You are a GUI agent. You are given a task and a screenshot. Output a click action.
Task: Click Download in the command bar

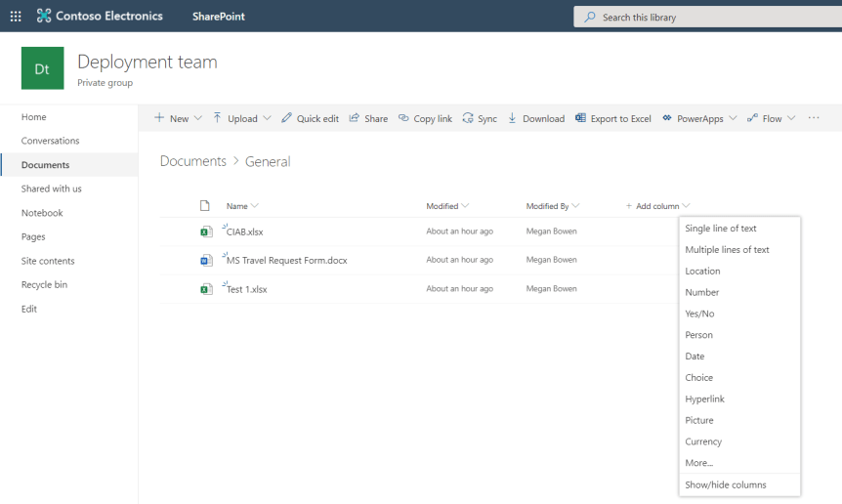tap(536, 118)
